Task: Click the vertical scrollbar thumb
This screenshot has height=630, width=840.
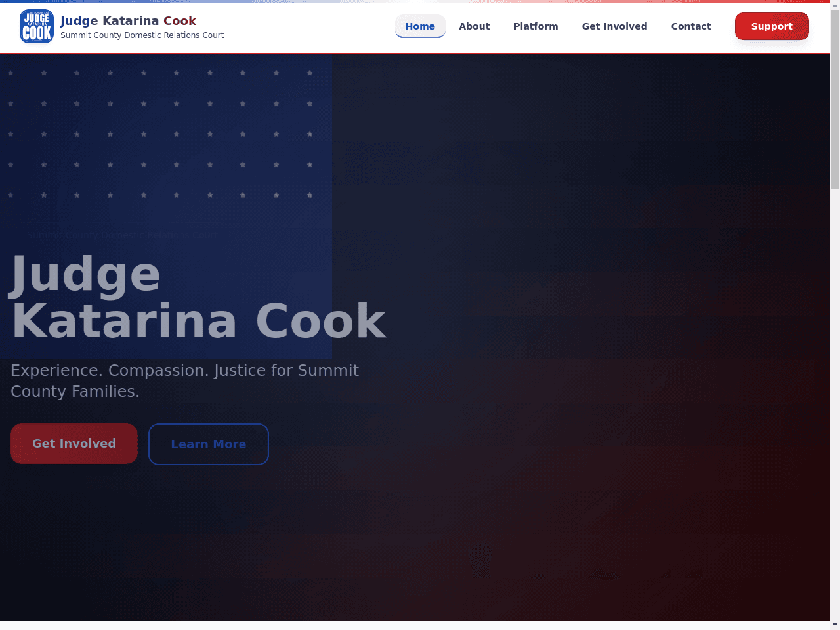Action: [x=835, y=100]
